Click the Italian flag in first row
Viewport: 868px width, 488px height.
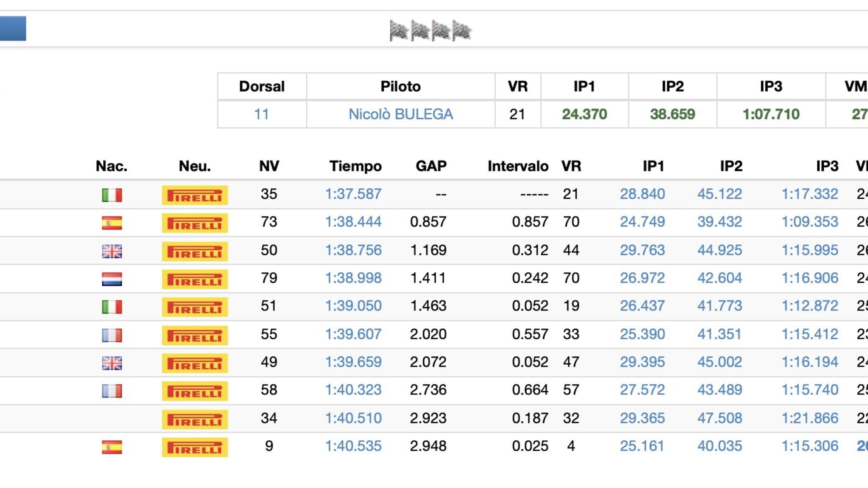coord(112,195)
